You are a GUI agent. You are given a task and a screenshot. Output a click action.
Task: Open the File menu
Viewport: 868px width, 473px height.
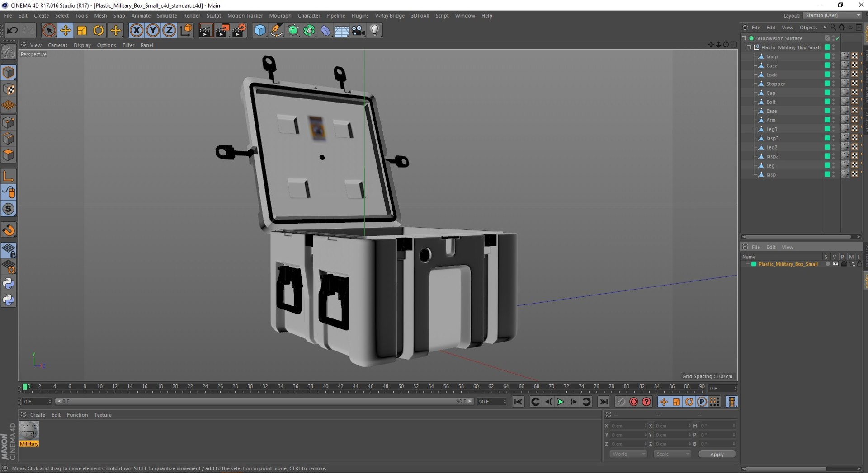(x=8, y=15)
